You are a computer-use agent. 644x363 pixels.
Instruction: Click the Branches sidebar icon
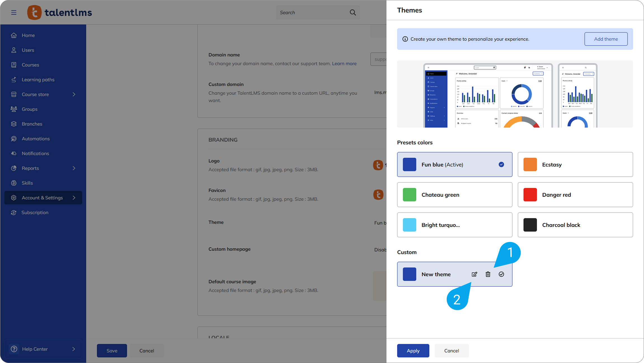pyautogui.click(x=14, y=124)
